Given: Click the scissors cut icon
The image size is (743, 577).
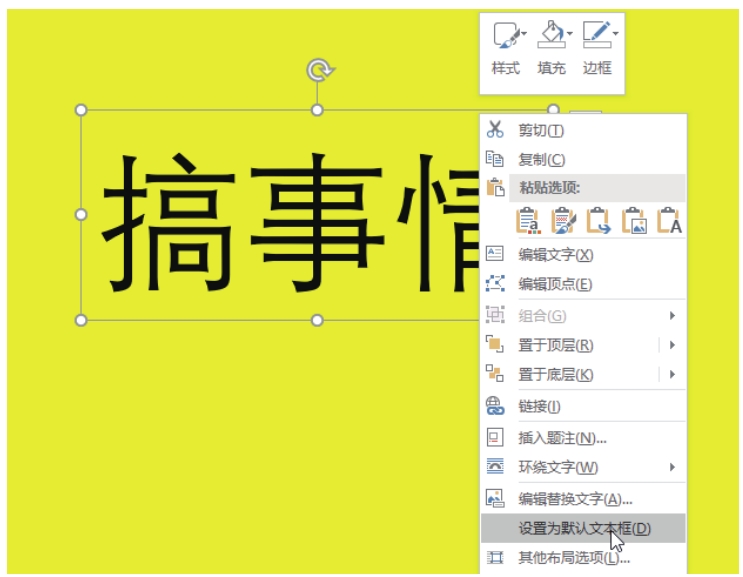Looking at the screenshot, I should click(495, 129).
